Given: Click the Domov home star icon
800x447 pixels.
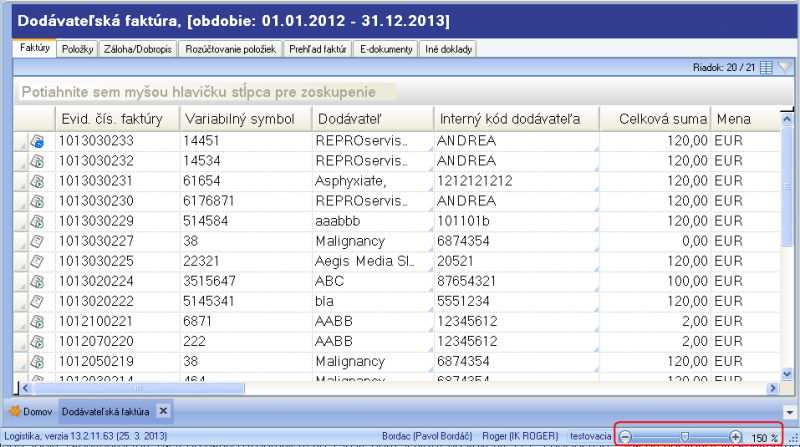Looking at the screenshot, I should (15, 411).
